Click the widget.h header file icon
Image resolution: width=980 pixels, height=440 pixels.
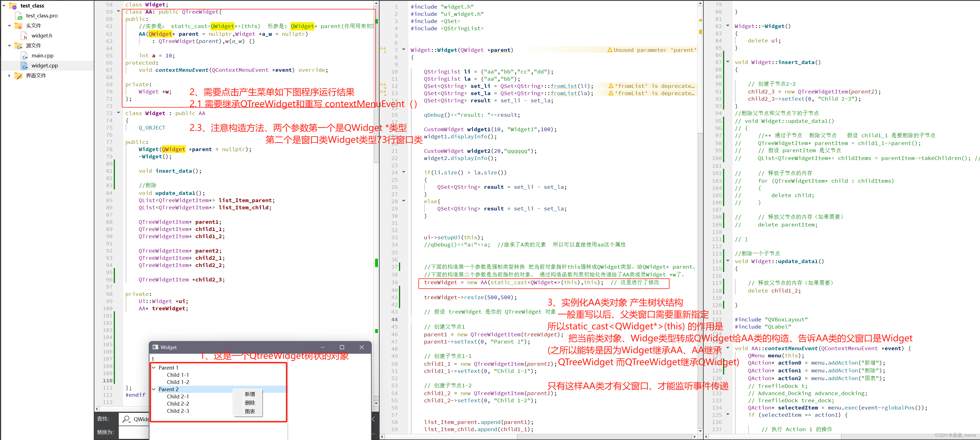24,36
